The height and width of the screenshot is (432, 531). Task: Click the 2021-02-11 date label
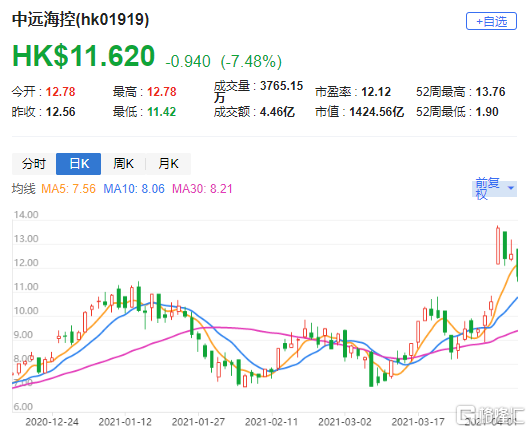pyautogui.click(x=272, y=422)
